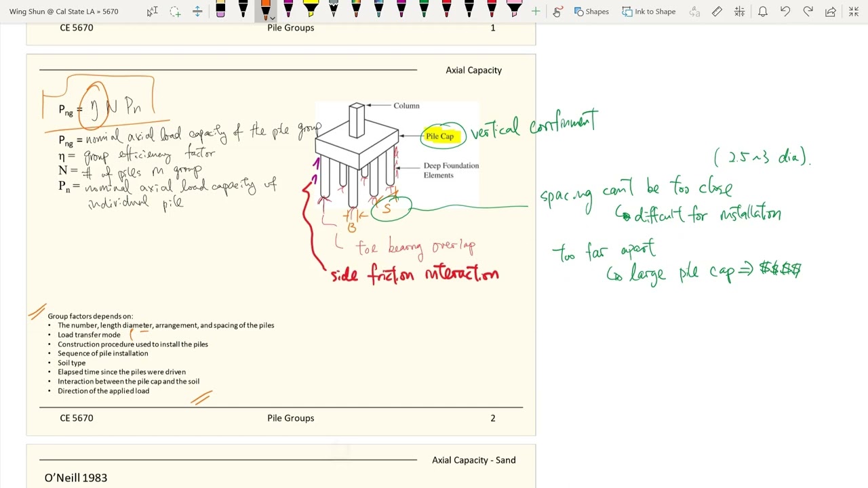Pick the Eraser tool

point(220,9)
